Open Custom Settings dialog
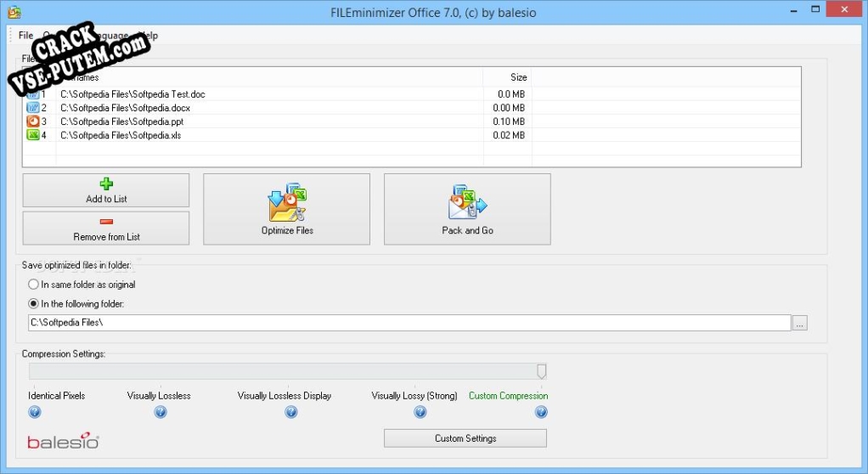 pos(465,438)
